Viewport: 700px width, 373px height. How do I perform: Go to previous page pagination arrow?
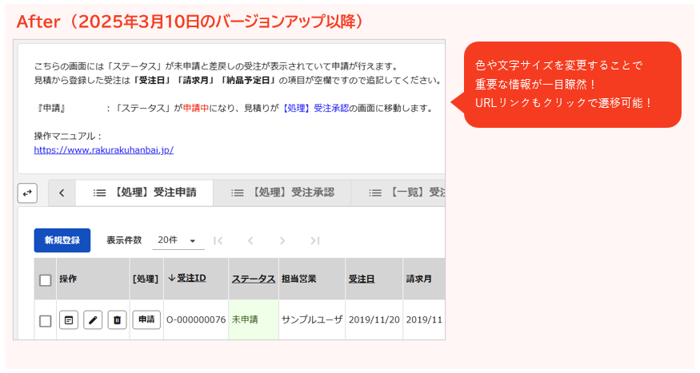(250, 240)
